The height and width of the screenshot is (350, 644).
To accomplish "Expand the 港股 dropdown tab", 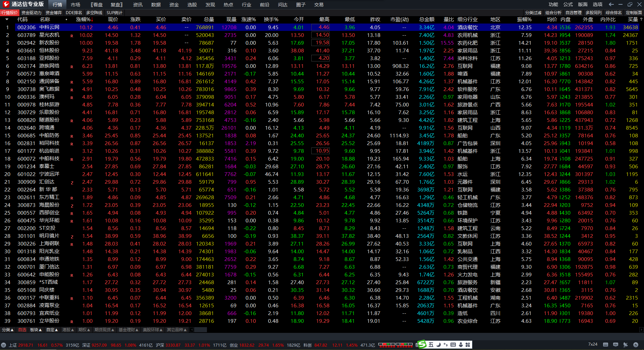I will pos(68,330).
